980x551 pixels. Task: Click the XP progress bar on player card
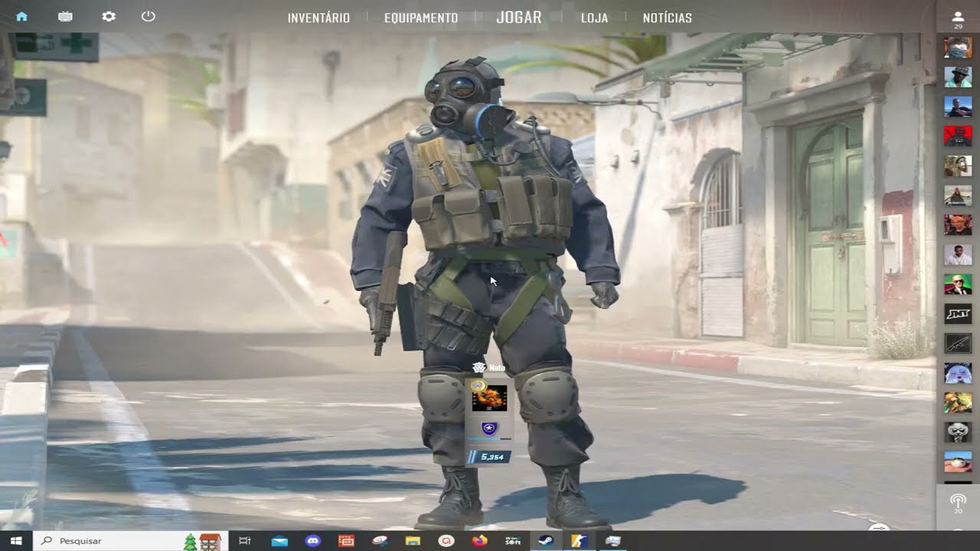pos(489,439)
